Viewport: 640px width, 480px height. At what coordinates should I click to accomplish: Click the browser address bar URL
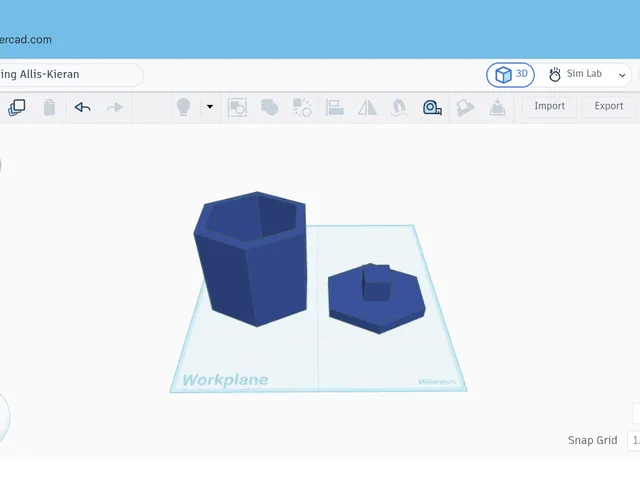coord(26,40)
